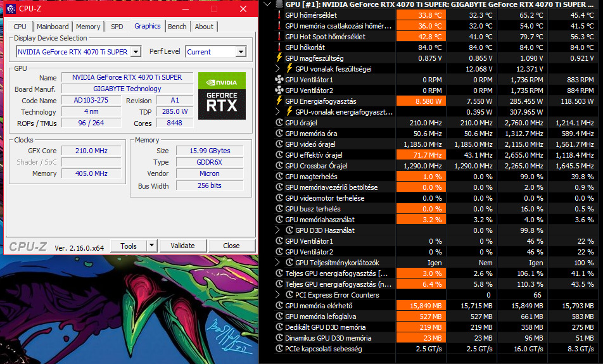Open the Tools dropdown arrow in CPU-Z
The width and height of the screenshot is (603, 364).
tap(152, 246)
